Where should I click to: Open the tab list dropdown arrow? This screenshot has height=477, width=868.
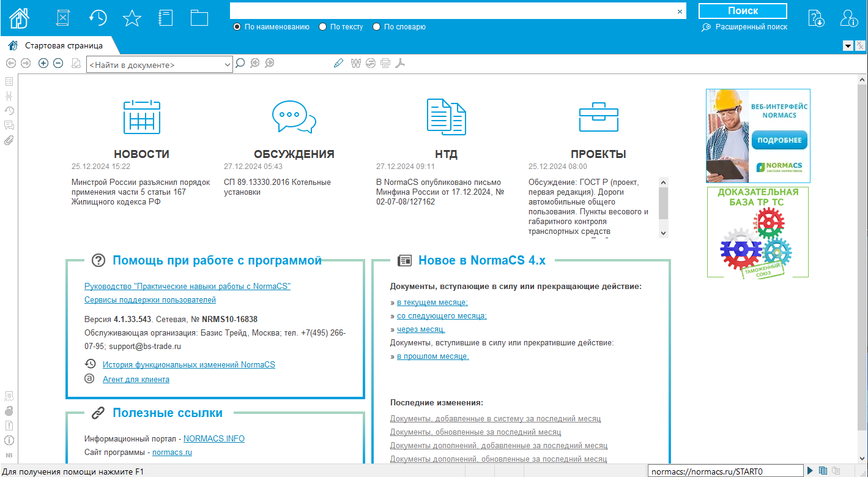click(x=848, y=45)
